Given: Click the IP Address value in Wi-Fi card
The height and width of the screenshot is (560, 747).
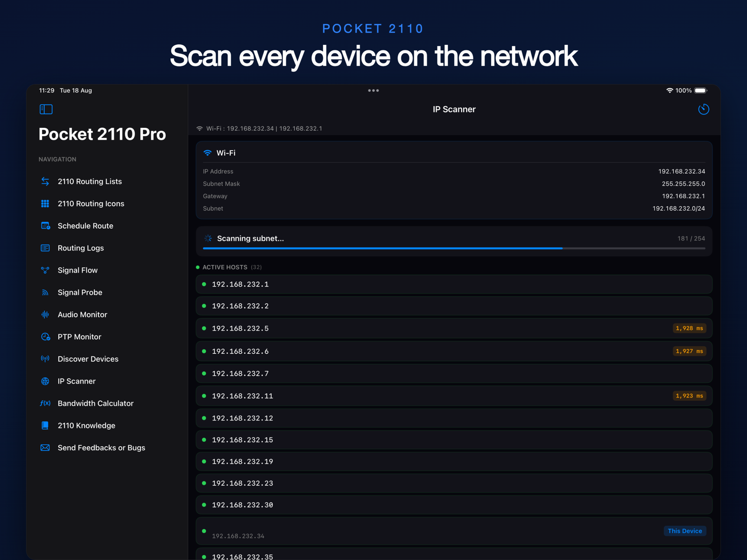Looking at the screenshot, I should tap(682, 171).
